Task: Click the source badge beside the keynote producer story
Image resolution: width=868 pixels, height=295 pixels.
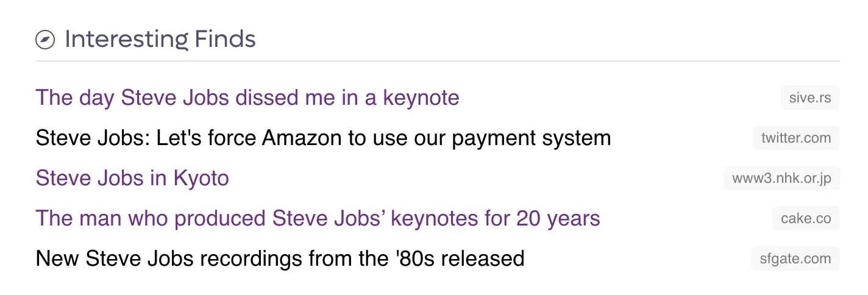Action: pos(806,218)
